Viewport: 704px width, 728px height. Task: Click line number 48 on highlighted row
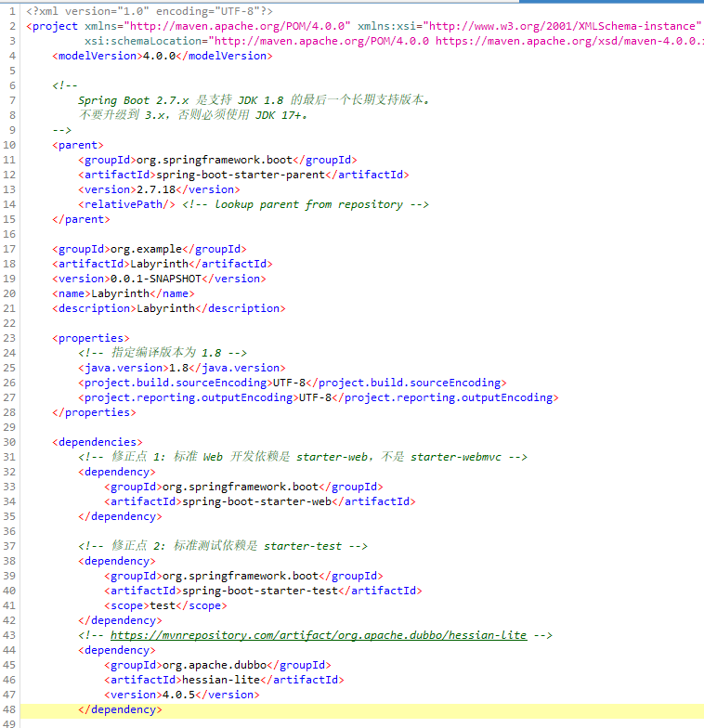[10, 709]
